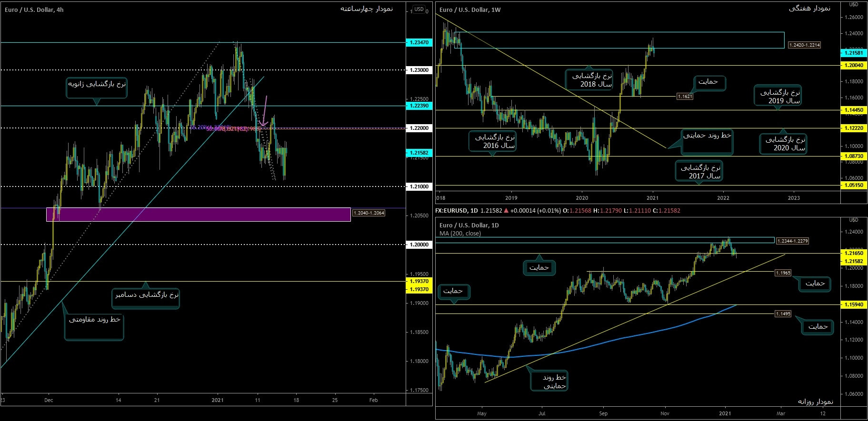Click the 1.23000 price label on 4h axis
868x421 pixels.
[x=419, y=70]
